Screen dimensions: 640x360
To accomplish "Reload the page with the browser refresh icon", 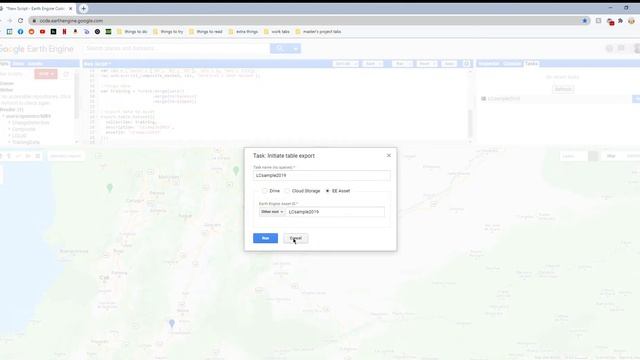I will coord(20,20).
